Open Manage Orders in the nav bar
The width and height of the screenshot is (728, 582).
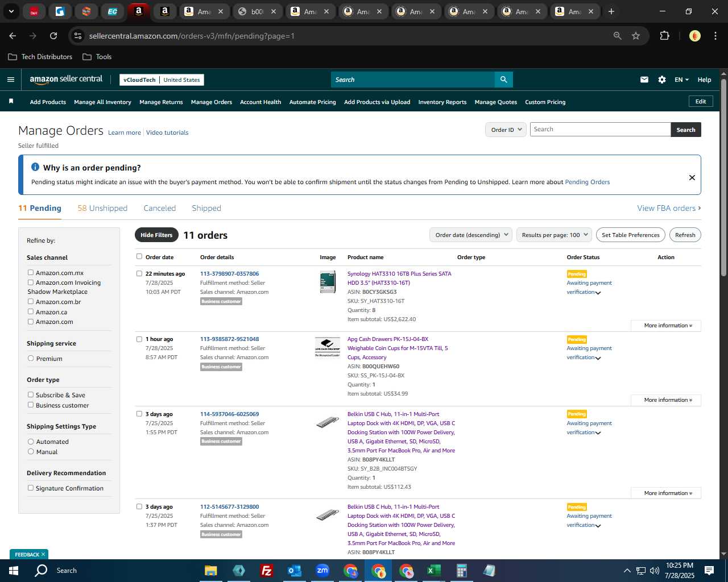click(x=212, y=102)
